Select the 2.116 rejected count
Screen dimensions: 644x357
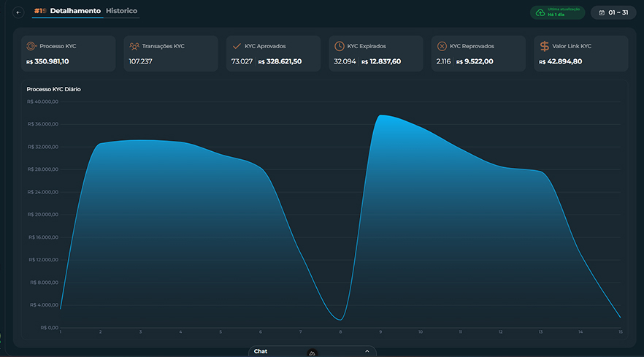pos(444,61)
